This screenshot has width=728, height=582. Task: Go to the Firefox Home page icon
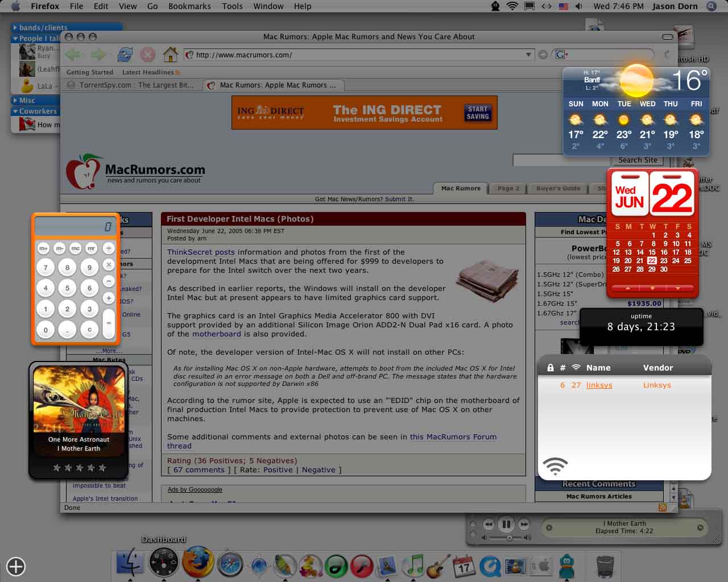[171, 55]
